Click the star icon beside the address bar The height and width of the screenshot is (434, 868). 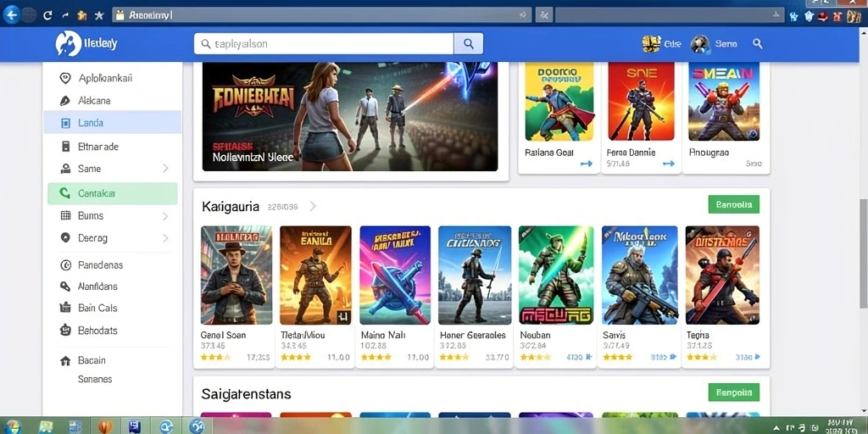(x=99, y=15)
